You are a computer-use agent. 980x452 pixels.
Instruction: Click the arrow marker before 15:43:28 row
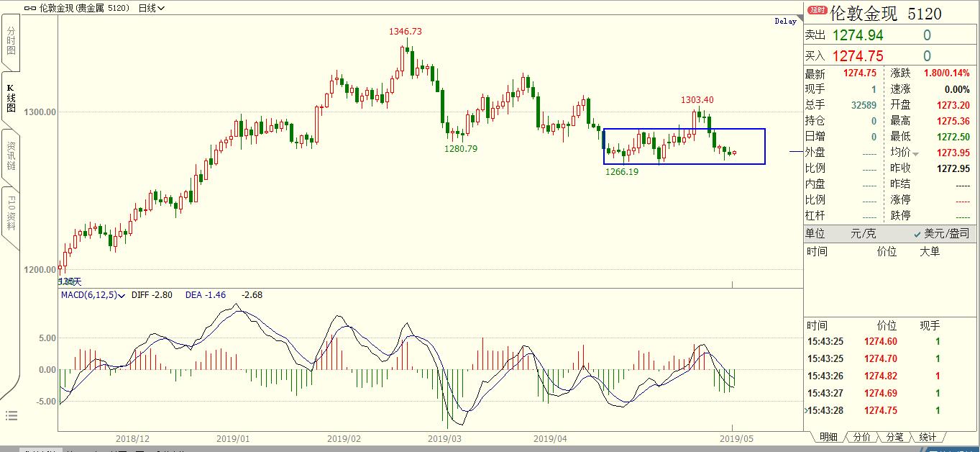pyautogui.click(x=805, y=411)
